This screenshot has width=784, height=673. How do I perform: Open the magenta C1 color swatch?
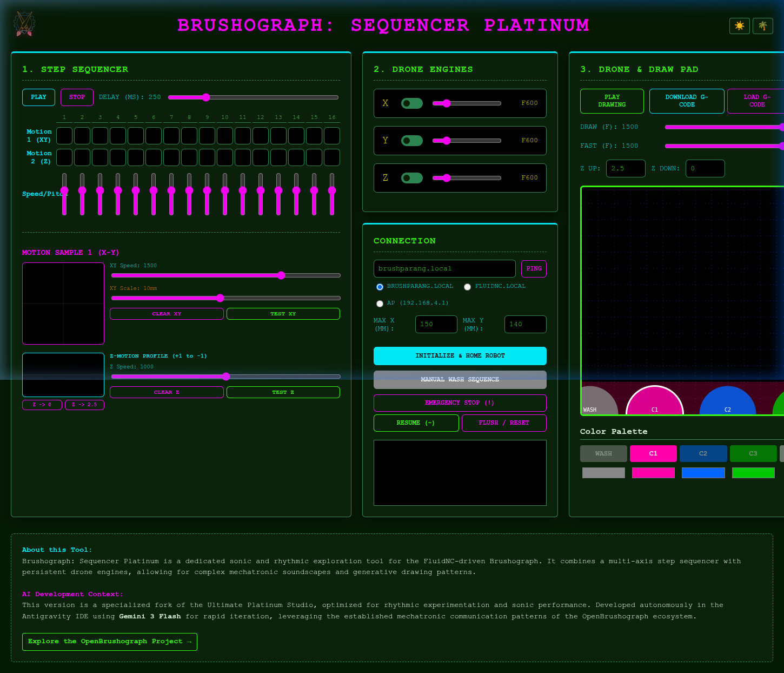(653, 473)
